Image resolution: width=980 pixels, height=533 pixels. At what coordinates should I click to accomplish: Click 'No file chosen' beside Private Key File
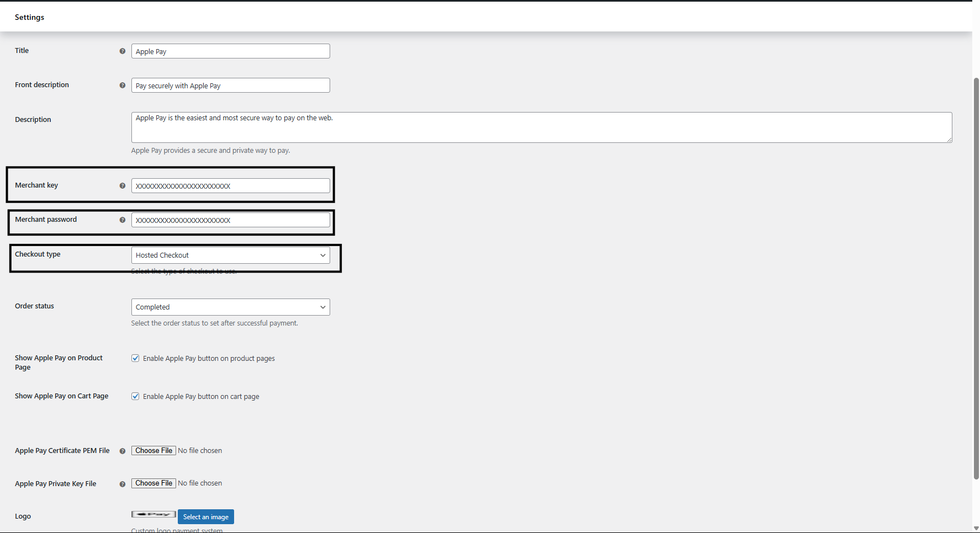click(200, 483)
